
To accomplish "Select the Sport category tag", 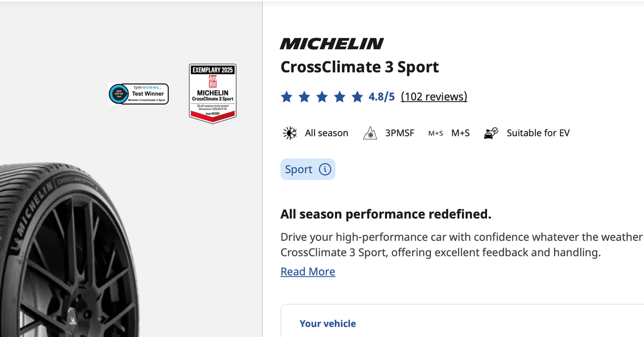I will 299,170.
